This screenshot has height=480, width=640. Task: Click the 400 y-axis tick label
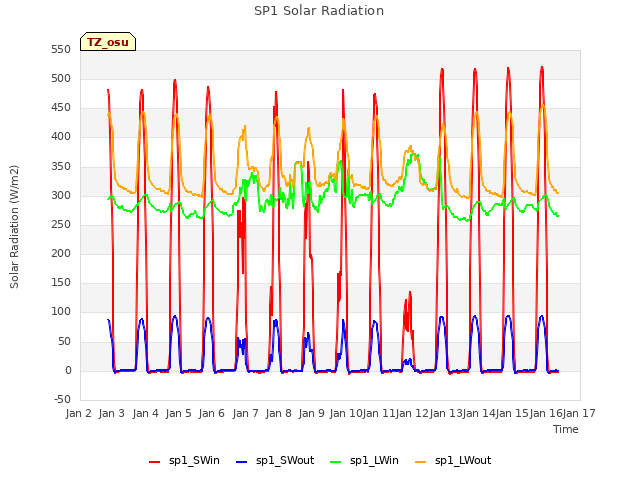coord(61,137)
